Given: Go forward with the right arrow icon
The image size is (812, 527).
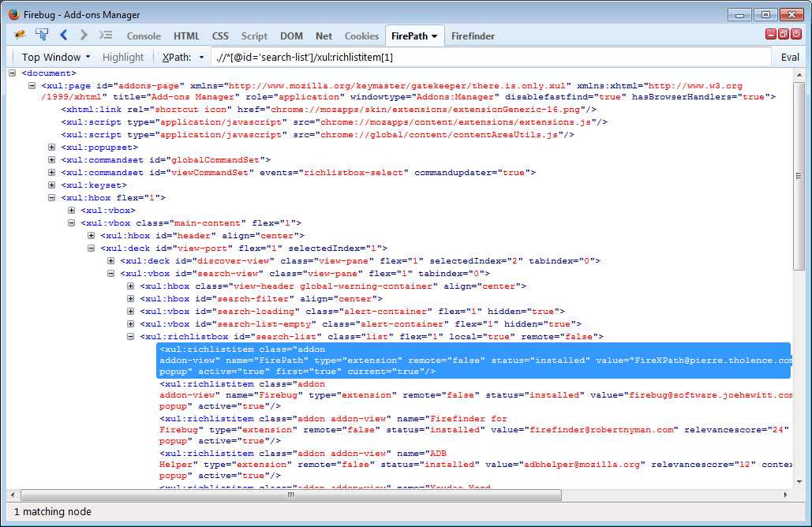Looking at the screenshot, I should pos(84,36).
